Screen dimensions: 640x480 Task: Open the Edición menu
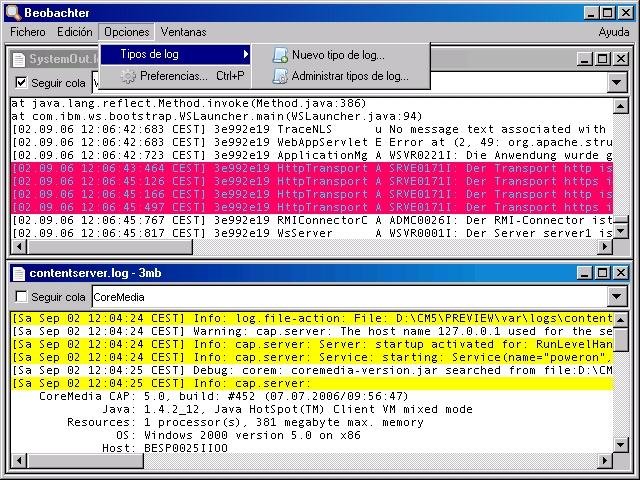[x=75, y=32]
